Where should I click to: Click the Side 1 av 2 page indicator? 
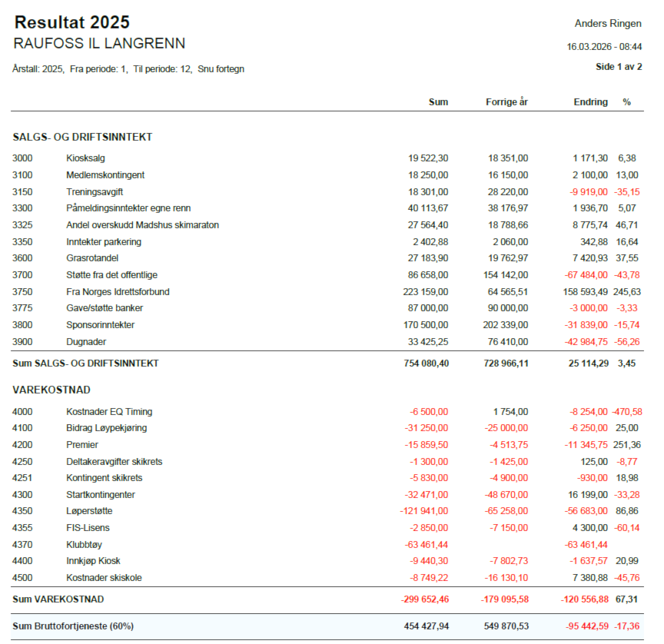click(619, 67)
